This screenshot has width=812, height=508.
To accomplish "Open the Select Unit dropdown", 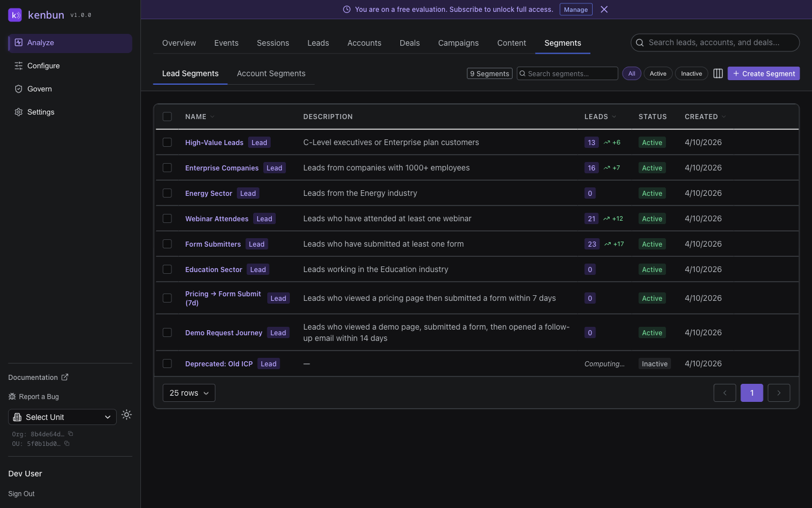I will click(63, 417).
